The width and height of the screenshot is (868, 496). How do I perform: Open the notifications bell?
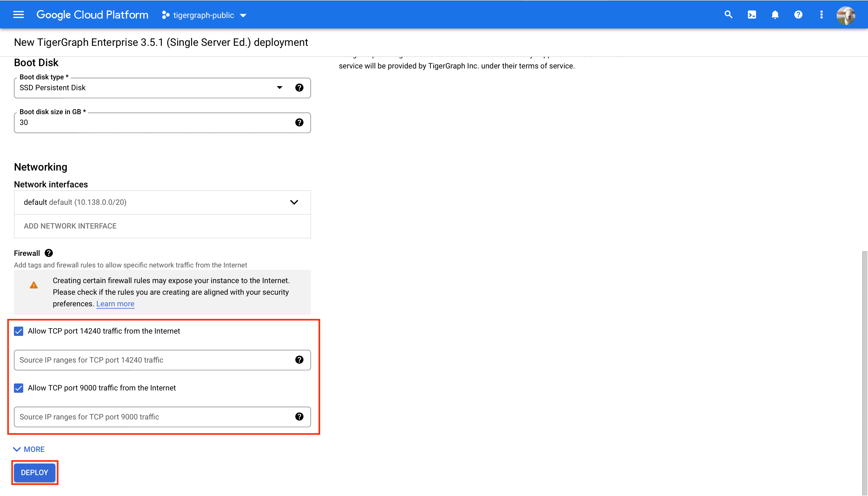click(775, 15)
